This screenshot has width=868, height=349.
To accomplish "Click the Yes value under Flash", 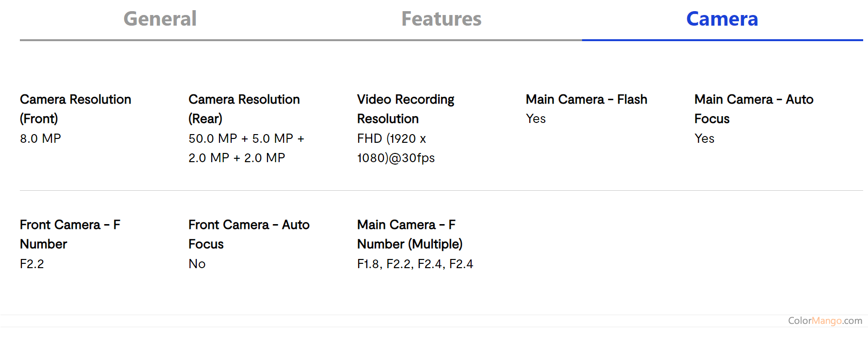I will [x=536, y=119].
